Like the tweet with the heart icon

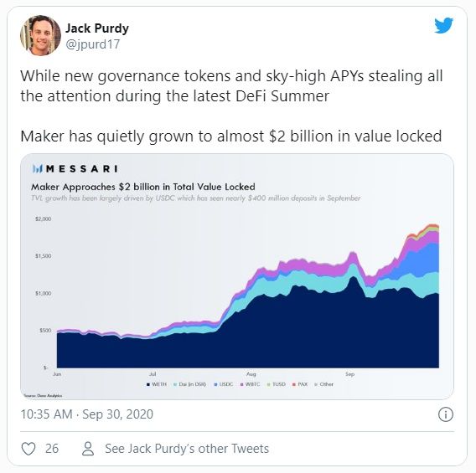[x=28, y=449]
